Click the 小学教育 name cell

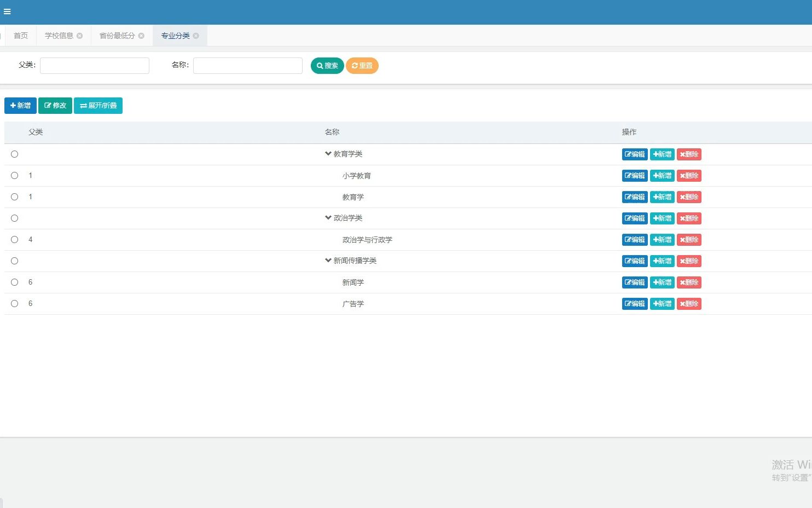coord(357,176)
